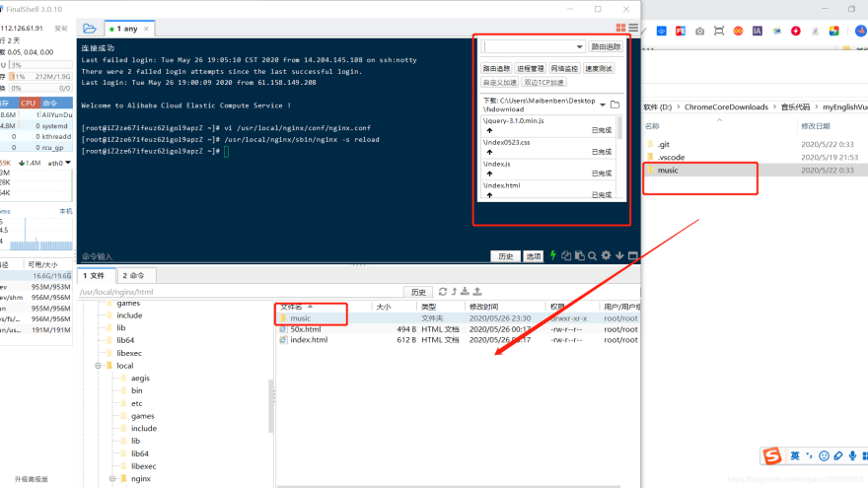Click the folder tree vertical scrollbar

tap(270, 405)
